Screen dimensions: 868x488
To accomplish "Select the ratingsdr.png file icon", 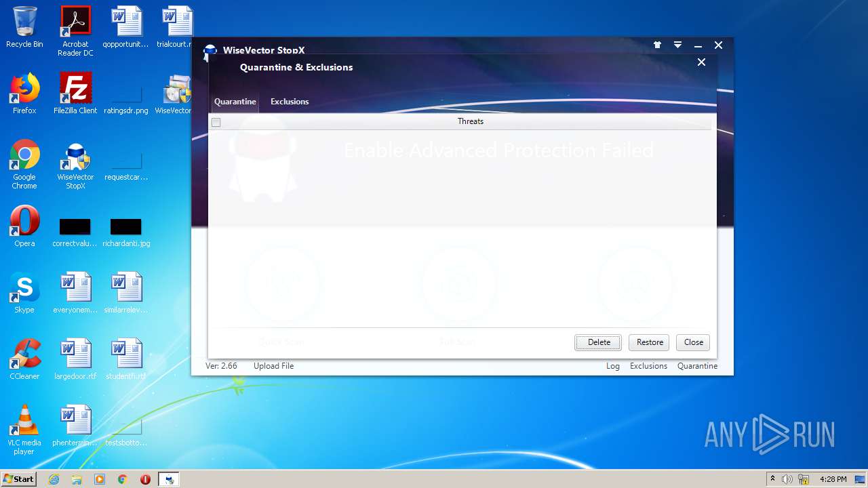I will [x=126, y=99].
